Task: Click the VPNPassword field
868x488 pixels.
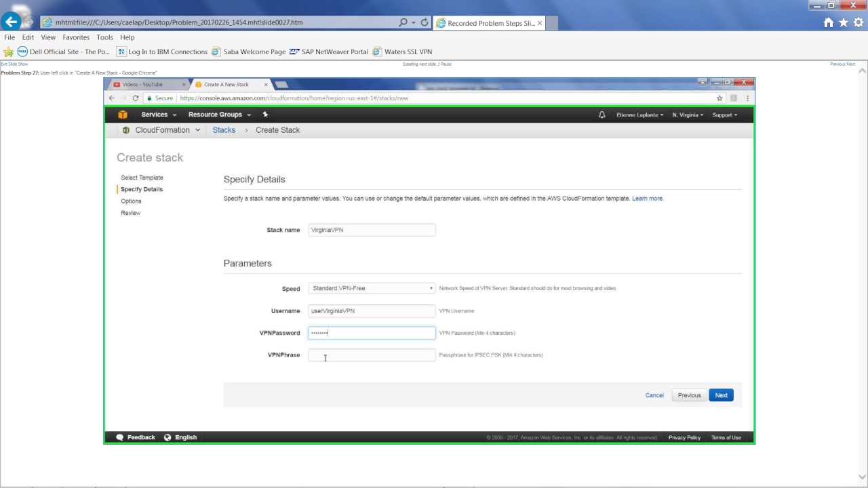Action: pyautogui.click(x=372, y=333)
